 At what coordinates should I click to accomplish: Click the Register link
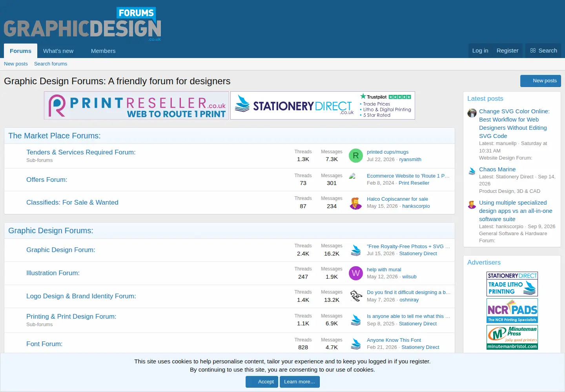[507, 51]
